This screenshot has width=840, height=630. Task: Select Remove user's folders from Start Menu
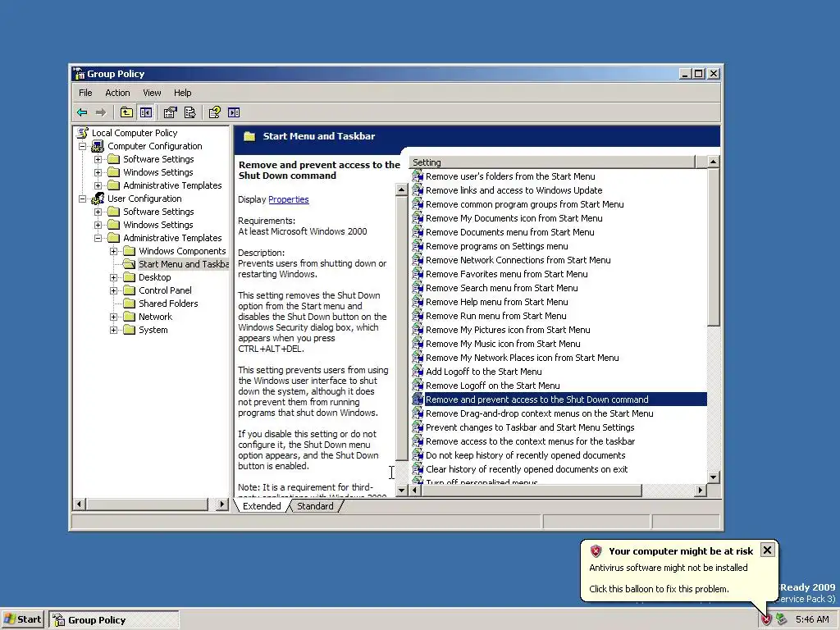(510, 177)
